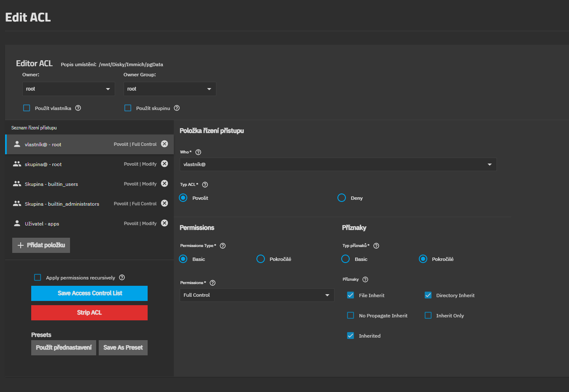Open the Owner dropdown

(68, 89)
